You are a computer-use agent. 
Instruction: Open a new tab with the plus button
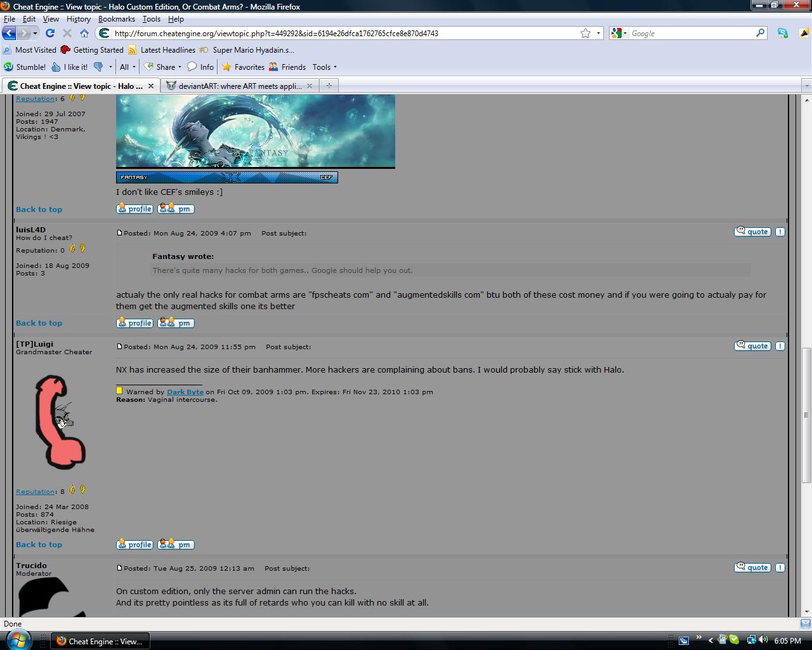point(329,86)
